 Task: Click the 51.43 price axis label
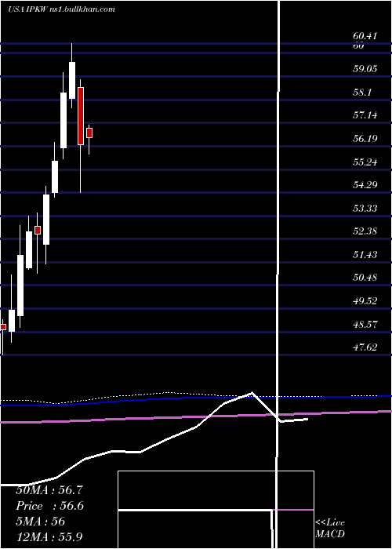(x=365, y=255)
